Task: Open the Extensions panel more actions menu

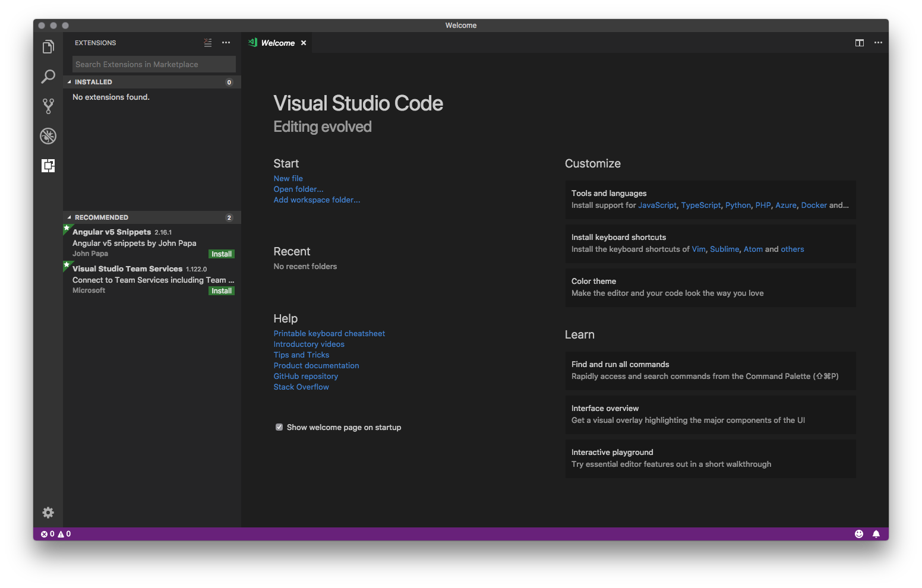Action: (226, 42)
